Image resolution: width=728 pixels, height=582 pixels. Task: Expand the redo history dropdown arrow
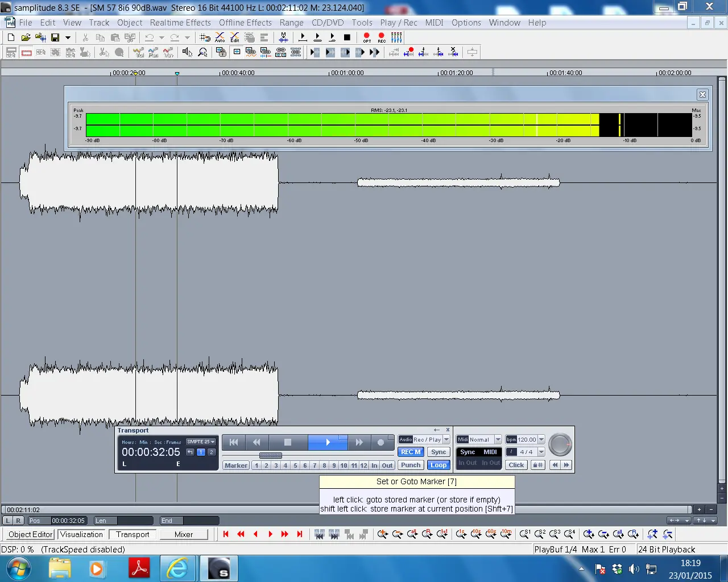pos(187,38)
